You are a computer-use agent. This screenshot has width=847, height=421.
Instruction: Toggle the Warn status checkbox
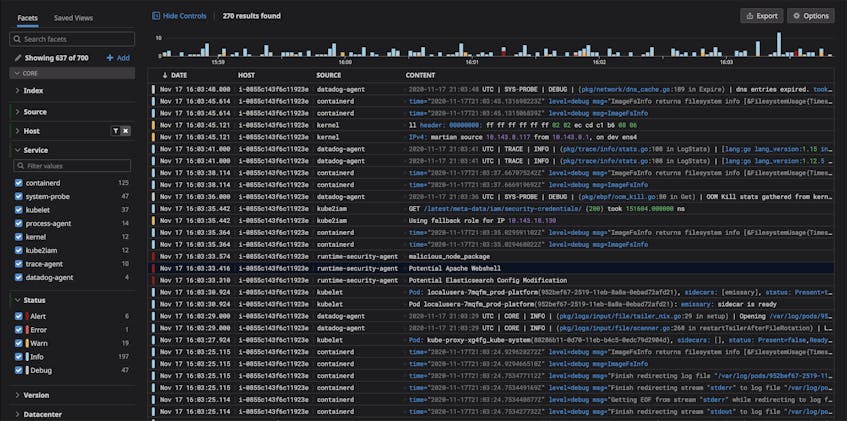click(x=19, y=344)
